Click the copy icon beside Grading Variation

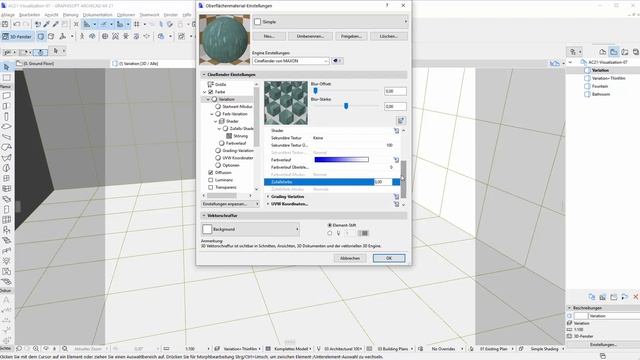pos(396,197)
